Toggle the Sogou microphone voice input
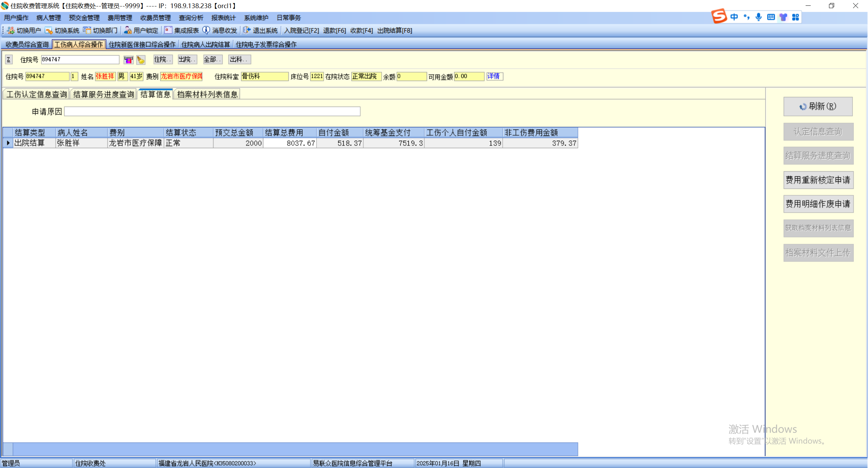This screenshot has height=468, width=868. click(x=759, y=17)
